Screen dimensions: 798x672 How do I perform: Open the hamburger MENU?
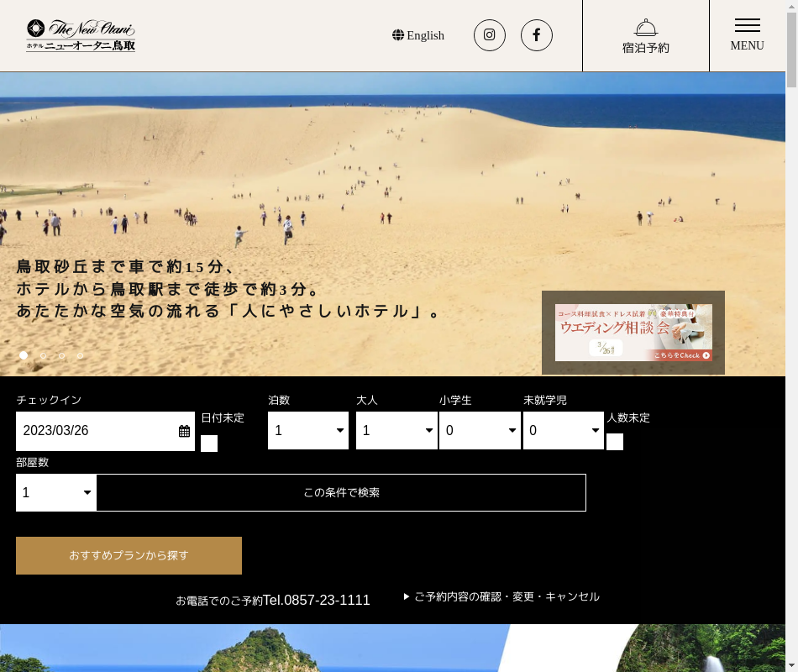pyautogui.click(x=747, y=35)
